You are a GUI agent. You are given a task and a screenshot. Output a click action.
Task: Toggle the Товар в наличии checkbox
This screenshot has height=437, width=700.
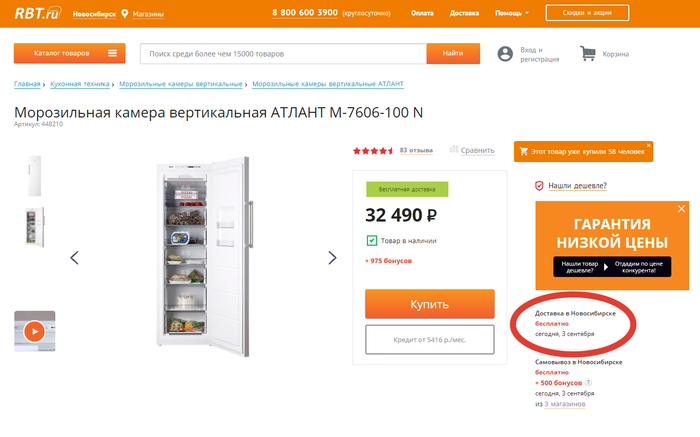coord(372,240)
